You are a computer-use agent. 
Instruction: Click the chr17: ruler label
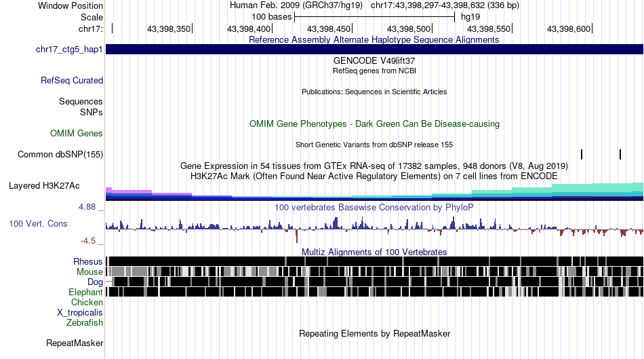pyautogui.click(x=90, y=29)
